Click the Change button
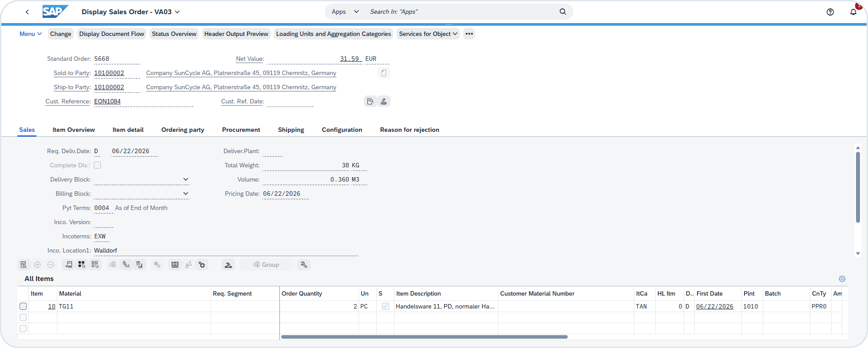This screenshot has height=348, width=868. (x=61, y=34)
